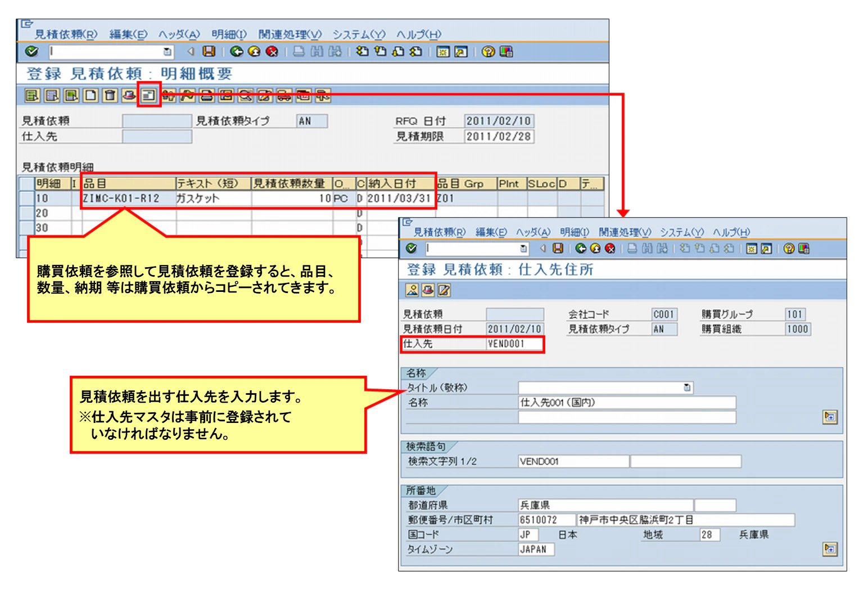Collapse command field triangle in item overview window
Screen dimensions: 868x590
191,52
